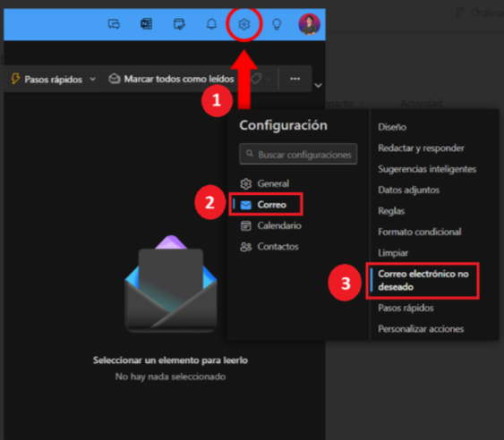The image size is (504, 440).
Task: Click the lightbulb tips icon
Action: [x=277, y=24]
